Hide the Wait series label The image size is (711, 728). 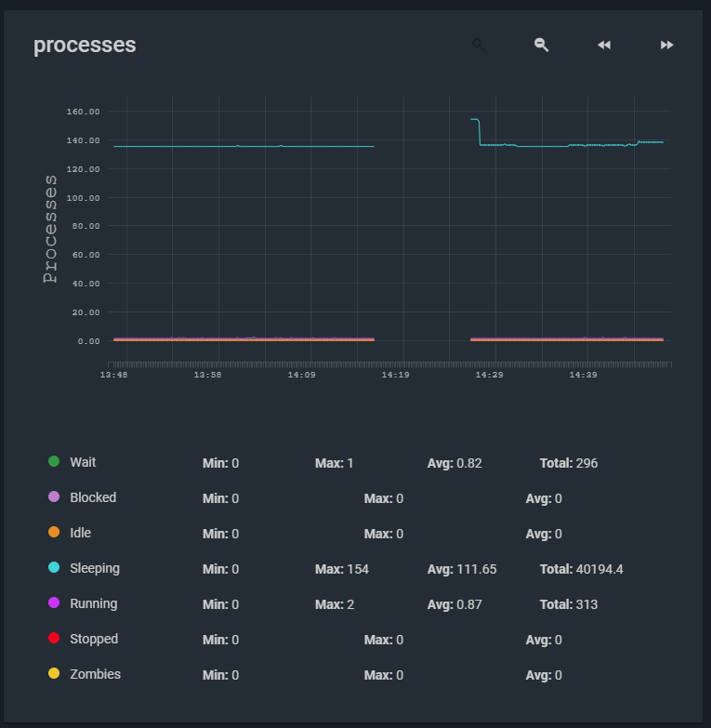pos(83,462)
